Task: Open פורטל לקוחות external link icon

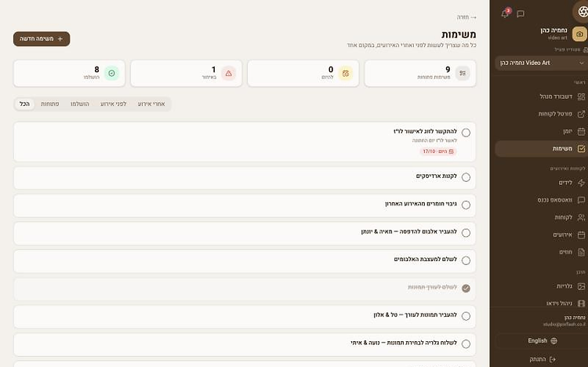Action: click(581, 114)
